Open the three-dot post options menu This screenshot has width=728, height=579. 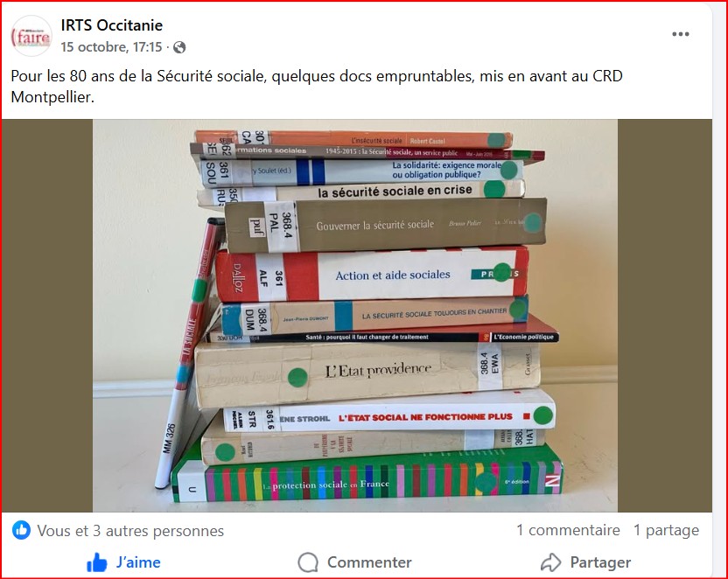tap(680, 34)
